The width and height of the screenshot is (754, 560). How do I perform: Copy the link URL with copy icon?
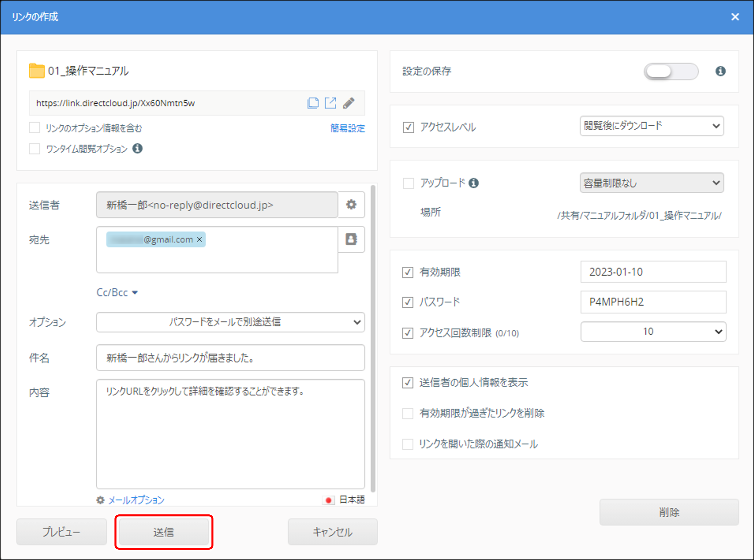pos(313,103)
